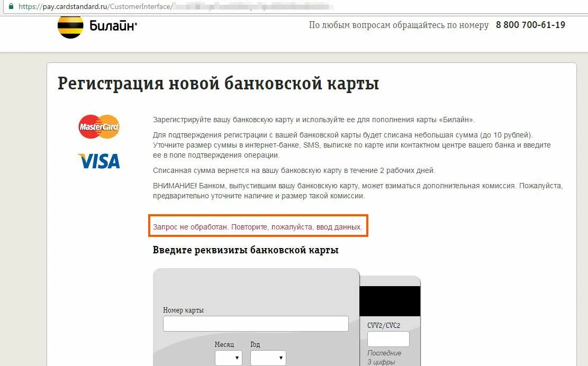This screenshot has height=366, width=588.
Task: Click the secure padlock icon in address bar
Action: pyautogui.click(x=11, y=6)
